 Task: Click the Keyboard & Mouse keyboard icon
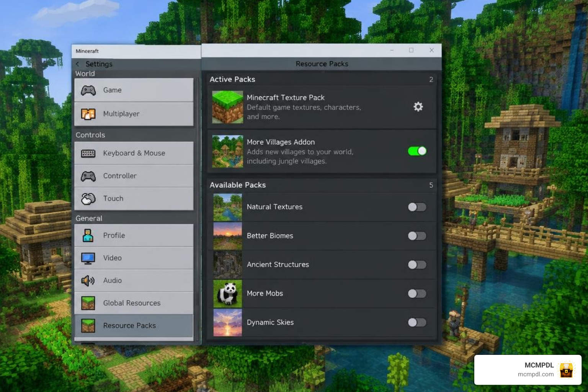[x=88, y=154]
